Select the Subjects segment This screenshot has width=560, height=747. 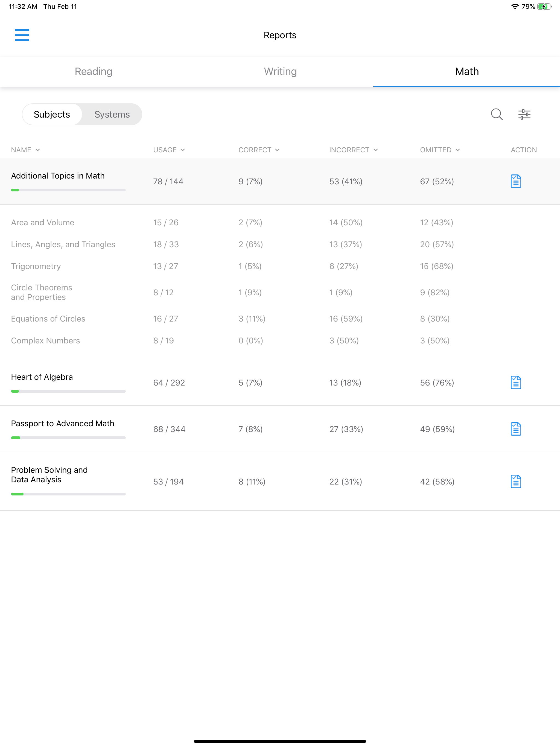[52, 115]
